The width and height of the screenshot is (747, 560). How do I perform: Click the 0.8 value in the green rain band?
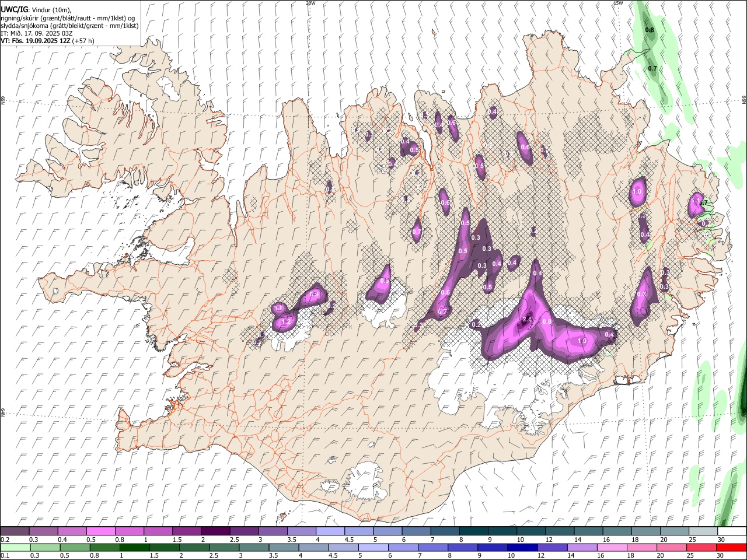(650, 30)
